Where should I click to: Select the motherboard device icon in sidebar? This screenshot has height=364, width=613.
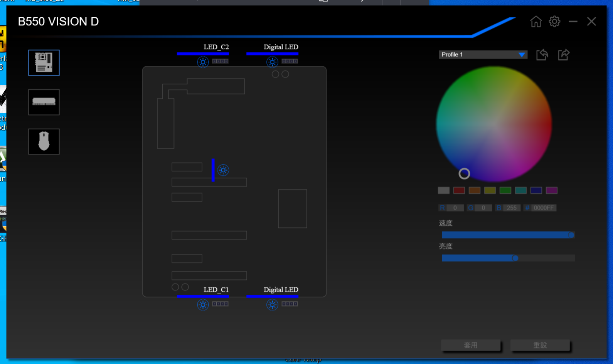pos(44,63)
